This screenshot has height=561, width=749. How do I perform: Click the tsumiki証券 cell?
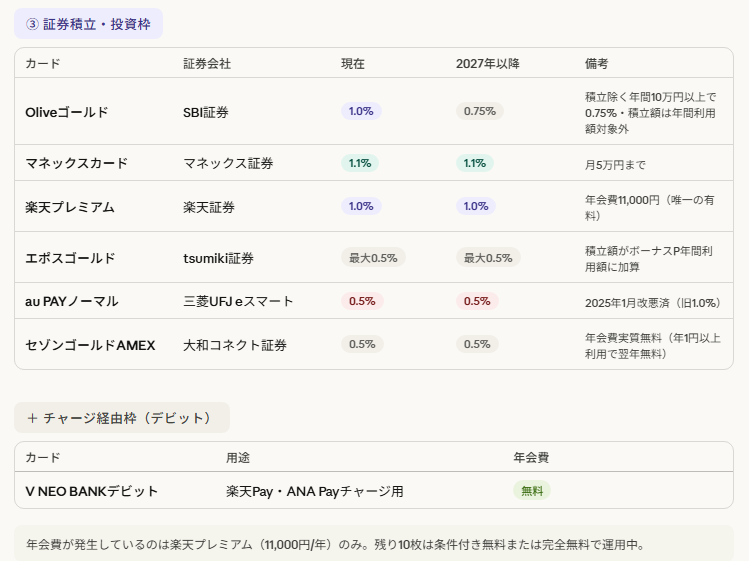(218, 258)
